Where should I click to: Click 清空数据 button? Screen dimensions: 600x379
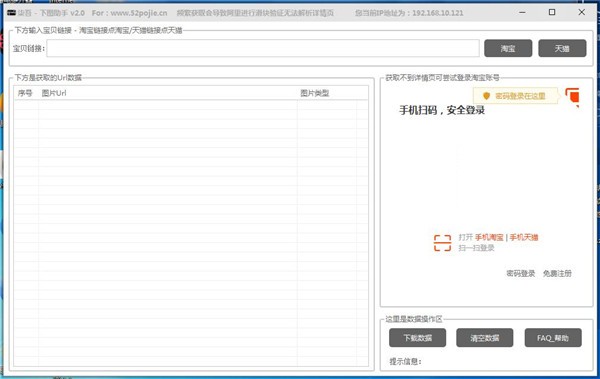[x=484, y=338]
